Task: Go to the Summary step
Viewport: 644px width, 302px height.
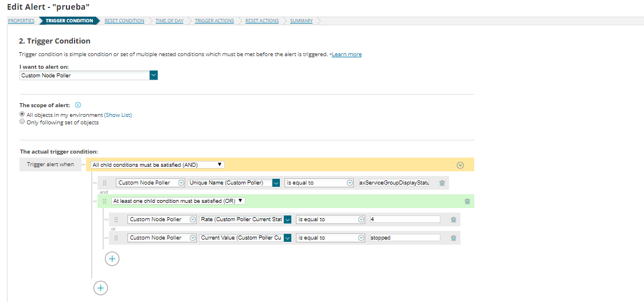Action: (x=302, y=21)
